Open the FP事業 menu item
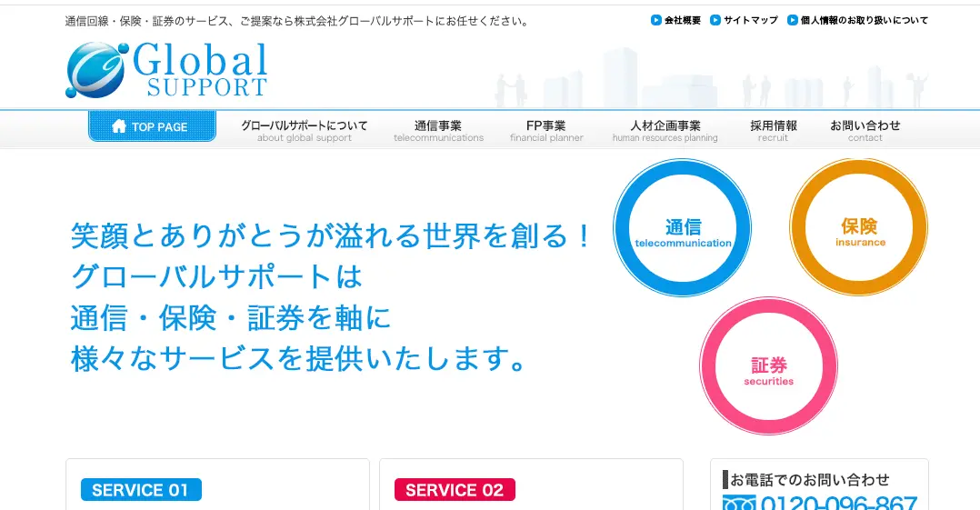The width and height of the screenshot is (980, 510). (546, 131)
